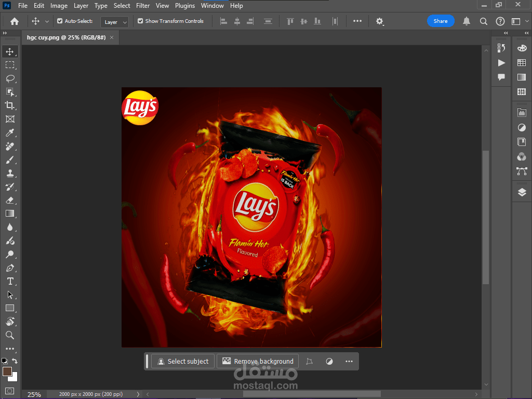This screenshot has height=399, width=532.
Task: Toggle Quick Mask mode
Action: [x=10, y=391]
